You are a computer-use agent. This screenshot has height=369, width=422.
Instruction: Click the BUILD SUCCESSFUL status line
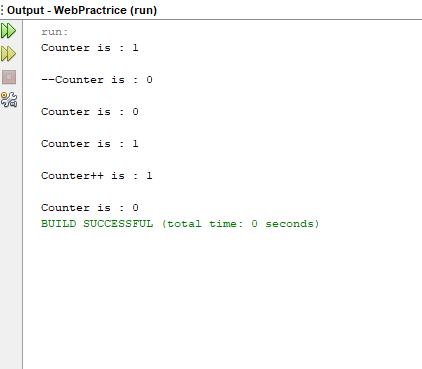[180, 224]
